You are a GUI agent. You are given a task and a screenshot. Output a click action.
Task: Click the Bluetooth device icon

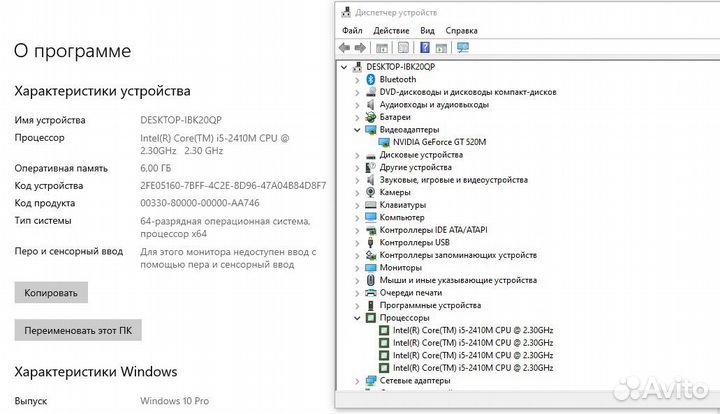pyautogui.click(x=371, y=79)
